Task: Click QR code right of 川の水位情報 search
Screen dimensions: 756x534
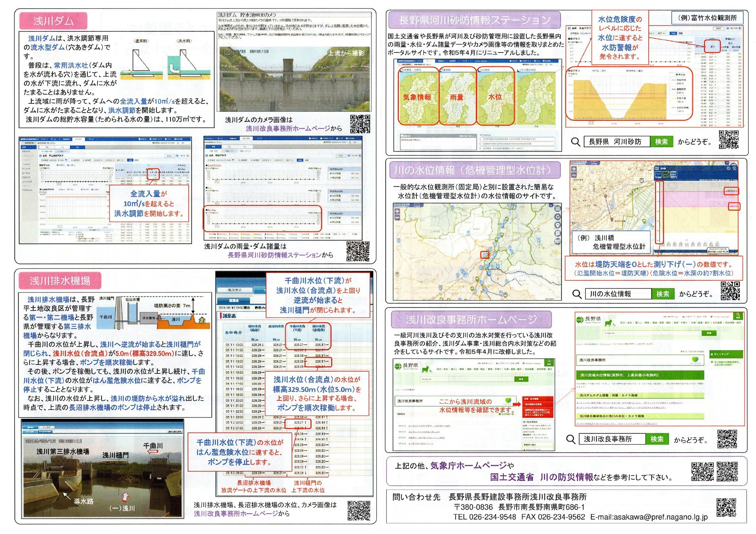Action: click(730, 291)
